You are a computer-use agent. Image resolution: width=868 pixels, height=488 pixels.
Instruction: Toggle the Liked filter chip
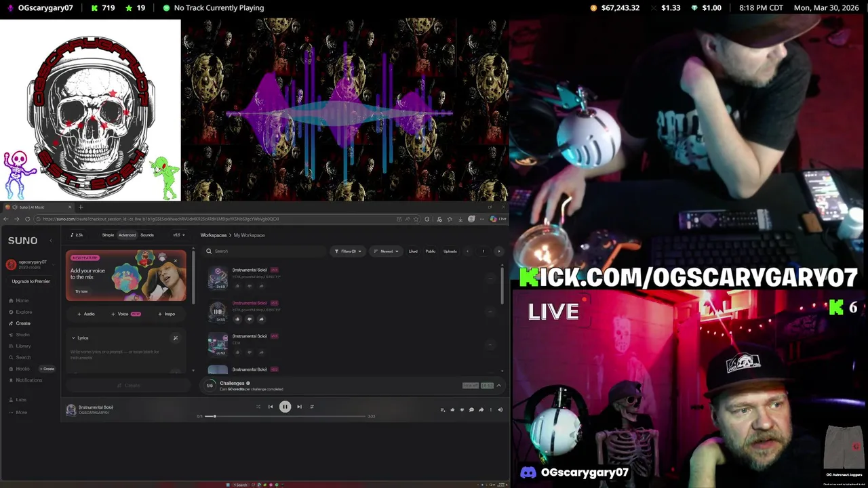(x=413, y=251)
